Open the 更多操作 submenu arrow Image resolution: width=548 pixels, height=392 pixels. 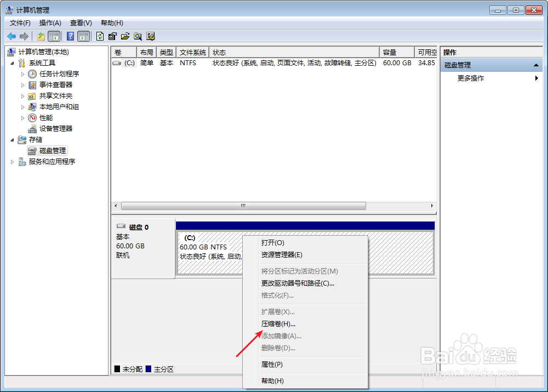(536, 78)
